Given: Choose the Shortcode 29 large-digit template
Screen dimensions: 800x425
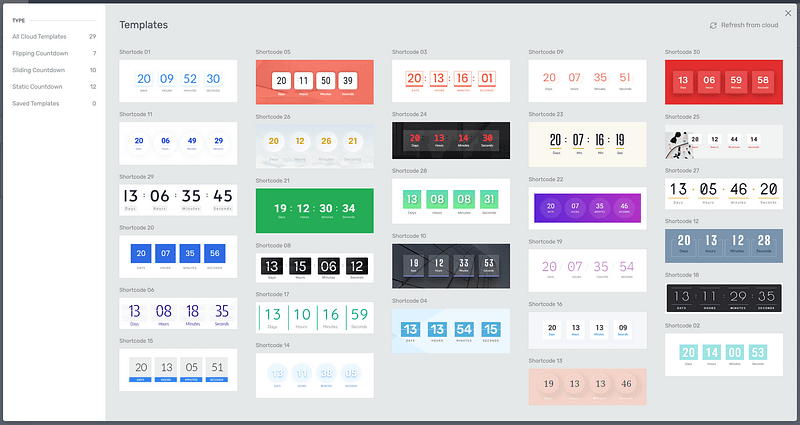Looking at the screenshot, I should [x=178, y=198].
